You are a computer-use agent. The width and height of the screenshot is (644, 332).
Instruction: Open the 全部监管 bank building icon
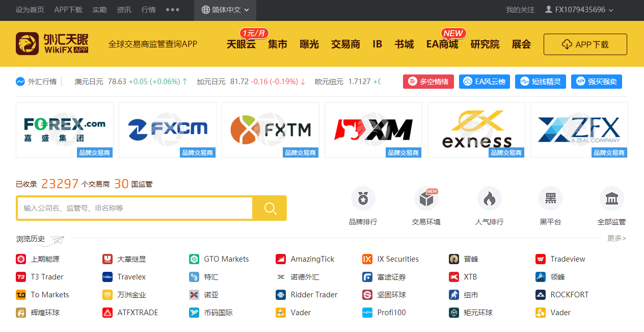612,198
